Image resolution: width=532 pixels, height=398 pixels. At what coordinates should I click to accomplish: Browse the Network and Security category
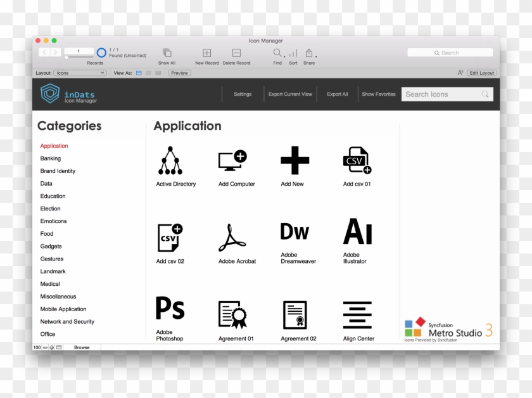(x=67, y=321)
